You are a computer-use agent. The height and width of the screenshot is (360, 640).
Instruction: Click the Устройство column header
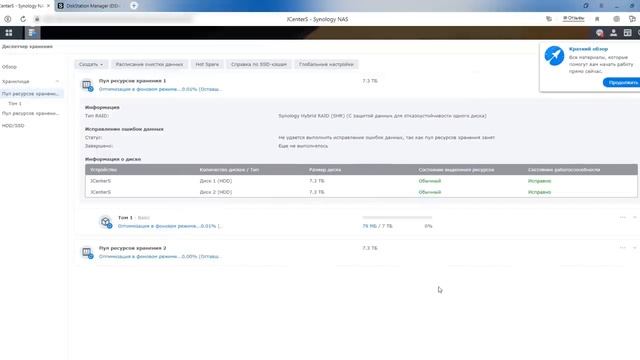pos(104,170)
